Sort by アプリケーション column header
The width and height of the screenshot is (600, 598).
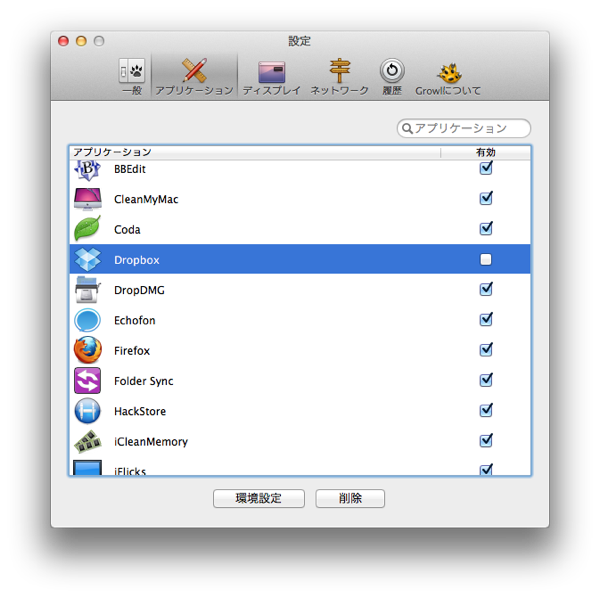(x=255, y=152)
